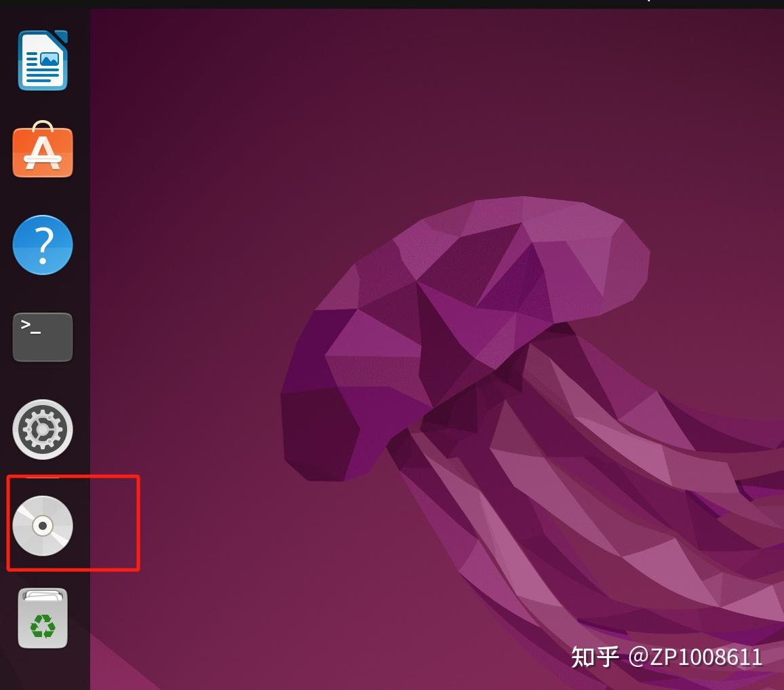This screenshot has width=784, height=690.
Task: Launch the Terminal
Action: click(42, 337)
